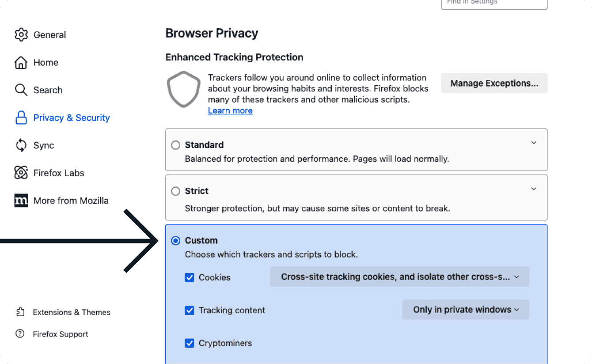The height and width of the screenshot is (364, 592).
Task: Click the General gear icon
Action: point(21,35)
